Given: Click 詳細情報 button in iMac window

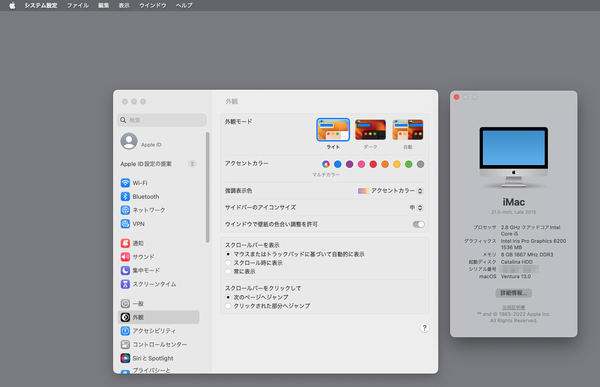Looking at the screenshot, I should (x=514, y=293).
